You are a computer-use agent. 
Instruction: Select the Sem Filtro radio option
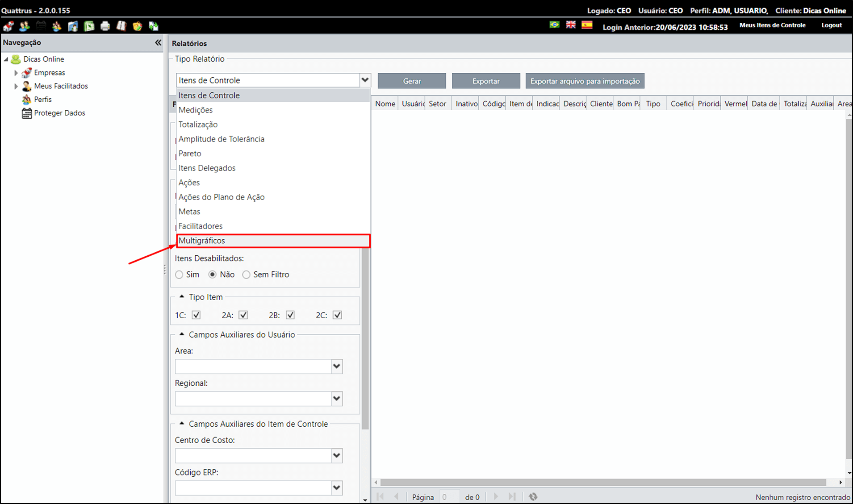coord(246,275)
